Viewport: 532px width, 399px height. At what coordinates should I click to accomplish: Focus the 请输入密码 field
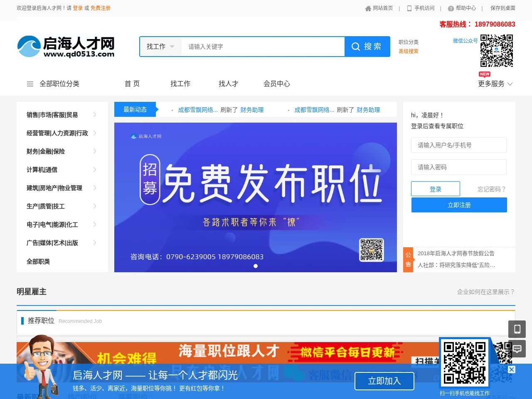459,167
